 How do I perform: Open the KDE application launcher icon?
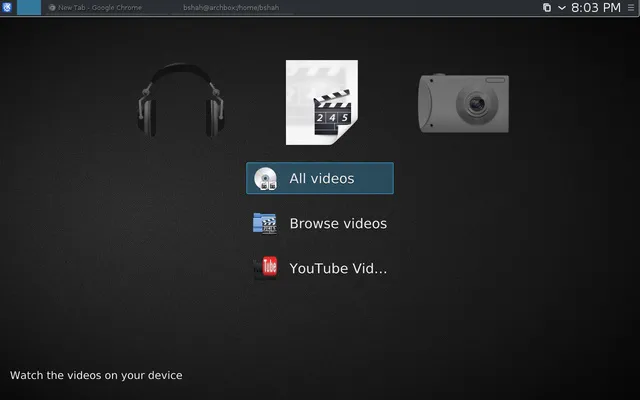[7, 7]
